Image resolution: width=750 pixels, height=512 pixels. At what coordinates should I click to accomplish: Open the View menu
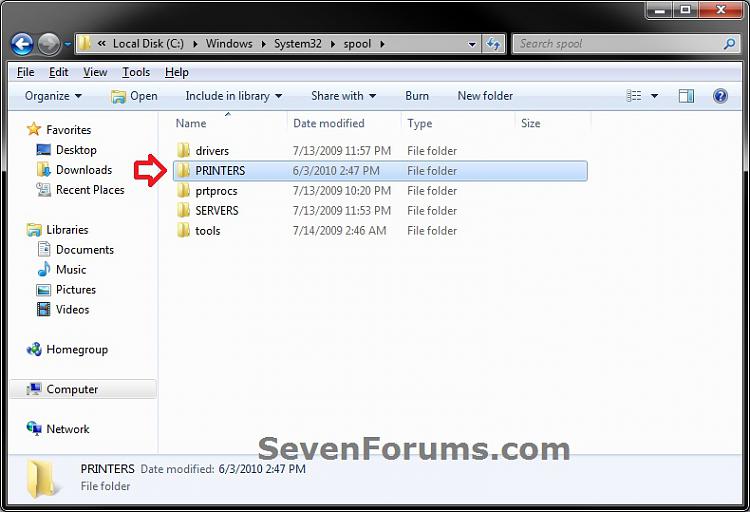tap(95, 72)
